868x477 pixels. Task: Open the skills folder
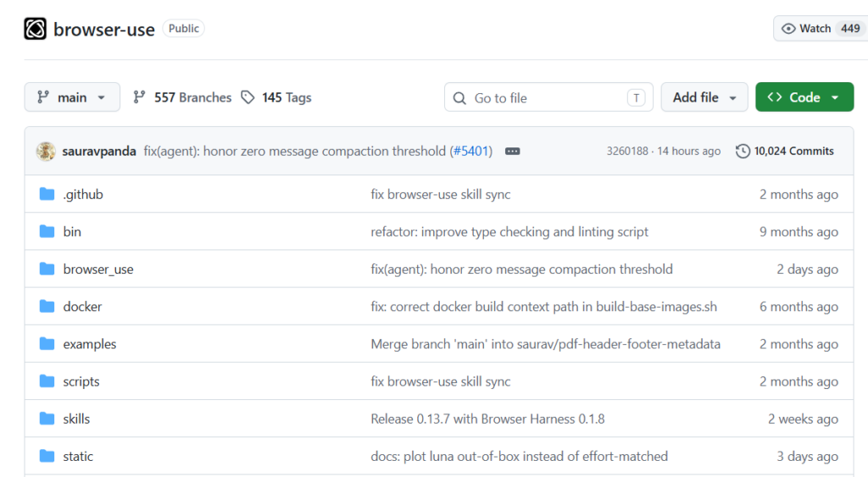click(76, 419)
